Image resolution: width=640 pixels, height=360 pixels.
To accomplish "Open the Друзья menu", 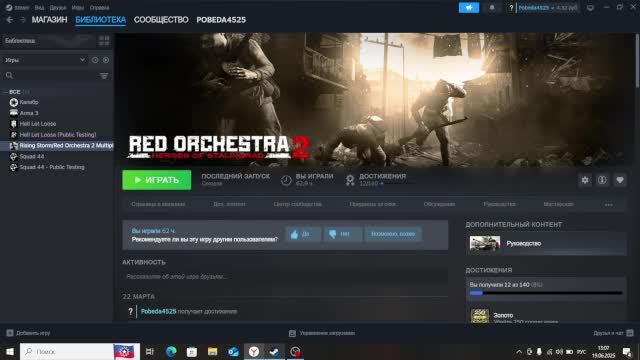I will [58, 8].
